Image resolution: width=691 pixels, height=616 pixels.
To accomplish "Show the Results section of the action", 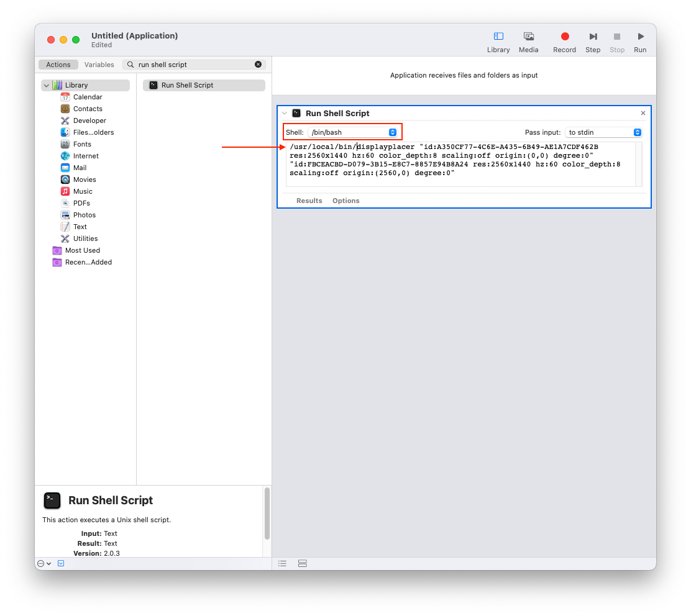I will click(x=309, y=201).
